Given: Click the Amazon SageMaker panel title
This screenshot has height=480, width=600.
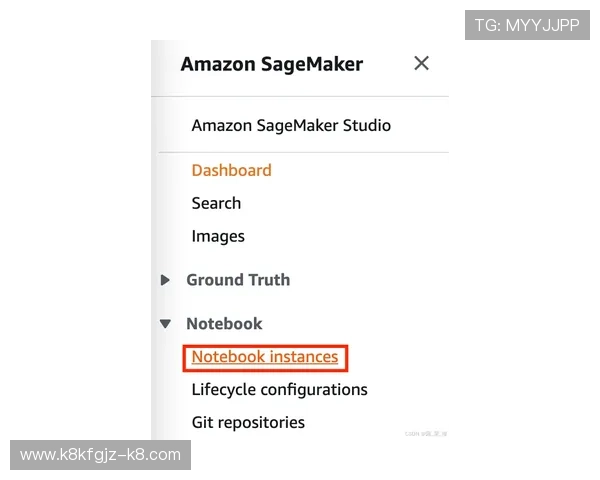Looking at the screenshot, I should point(271,65).
